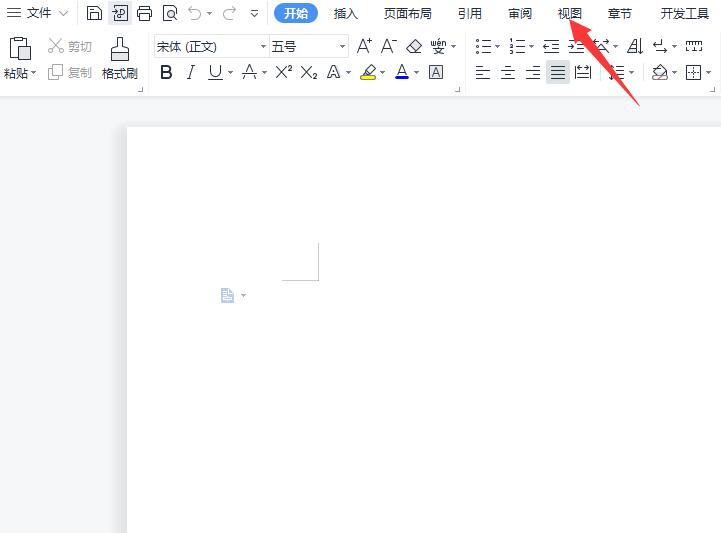Click the character border A icon
721x533 pixels.
pos(436,72)
